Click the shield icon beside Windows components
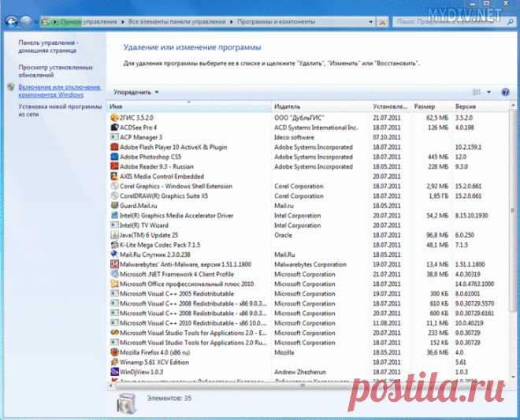This screenshot has height=420, width=520. [11, 87]
